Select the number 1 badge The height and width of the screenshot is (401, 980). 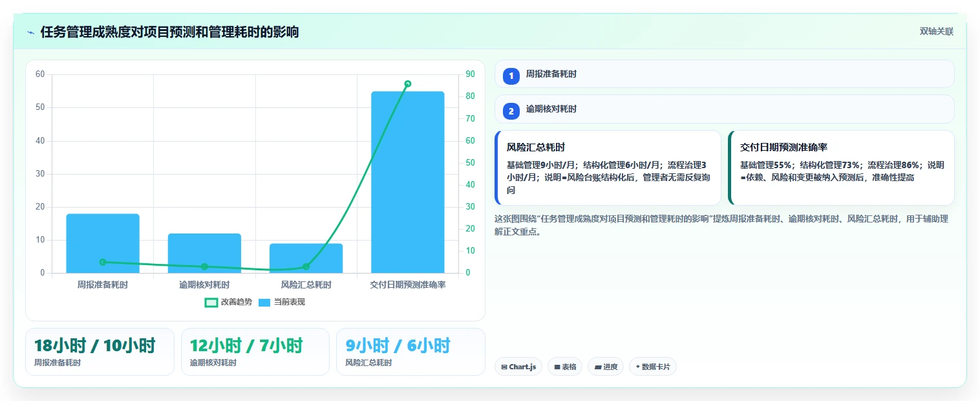(x=511, y=76)
